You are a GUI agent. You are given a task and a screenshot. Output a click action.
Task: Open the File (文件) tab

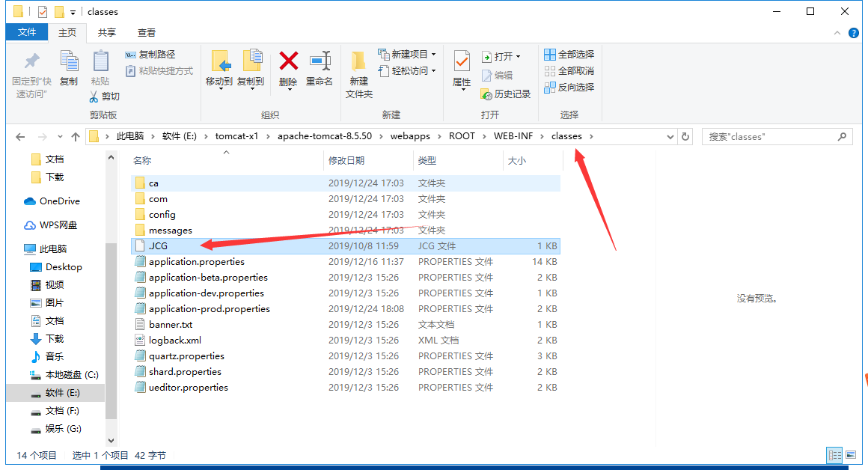(x=27, y=32)
